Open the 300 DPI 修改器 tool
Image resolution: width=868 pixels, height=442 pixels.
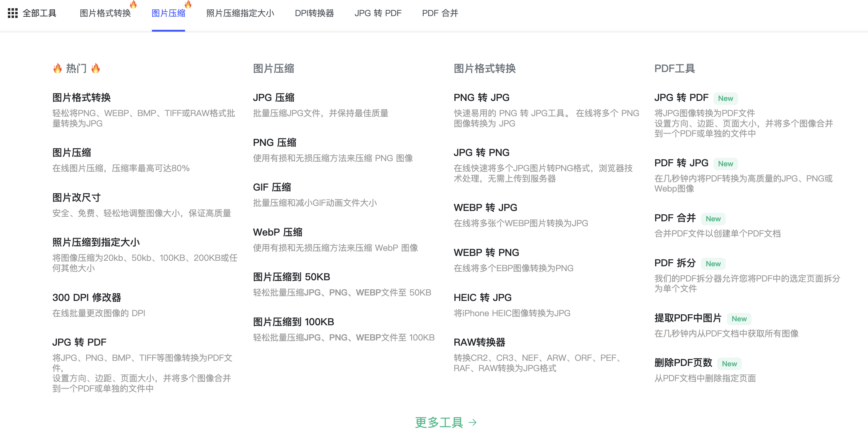pyautogui.click(x=87, y=298)
